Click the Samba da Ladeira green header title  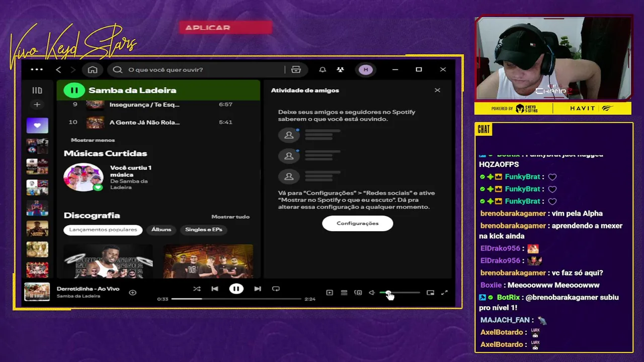click(x=132, y=90)
